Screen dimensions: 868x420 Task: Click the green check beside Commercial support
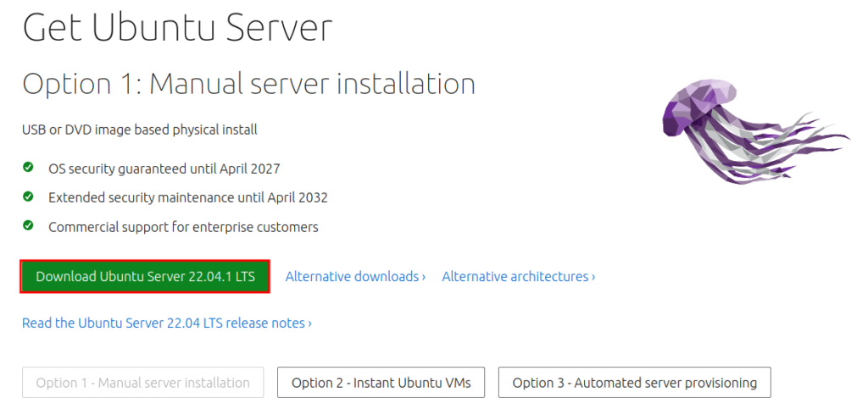(x=28, y=226)
